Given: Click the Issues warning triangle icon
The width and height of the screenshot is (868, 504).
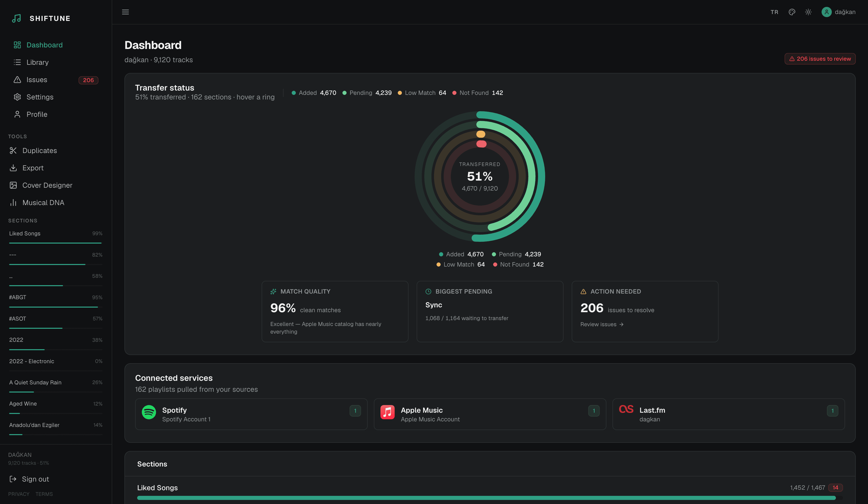Looking at the screenshot, I should (17, 80).
